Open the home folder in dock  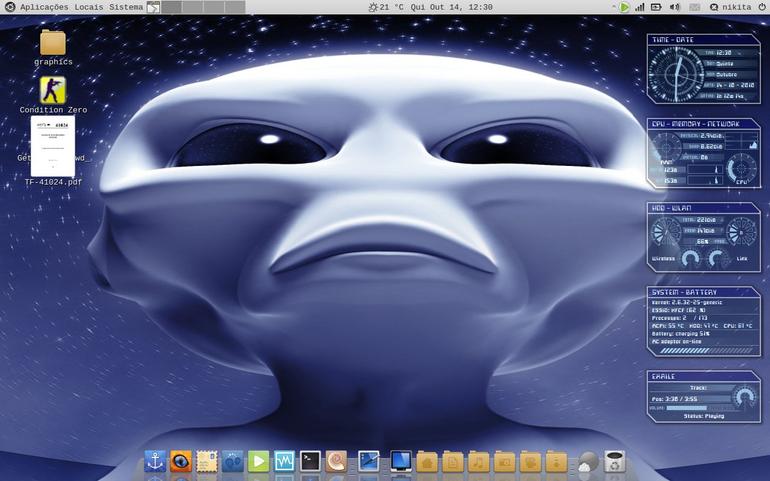point(427,462)
